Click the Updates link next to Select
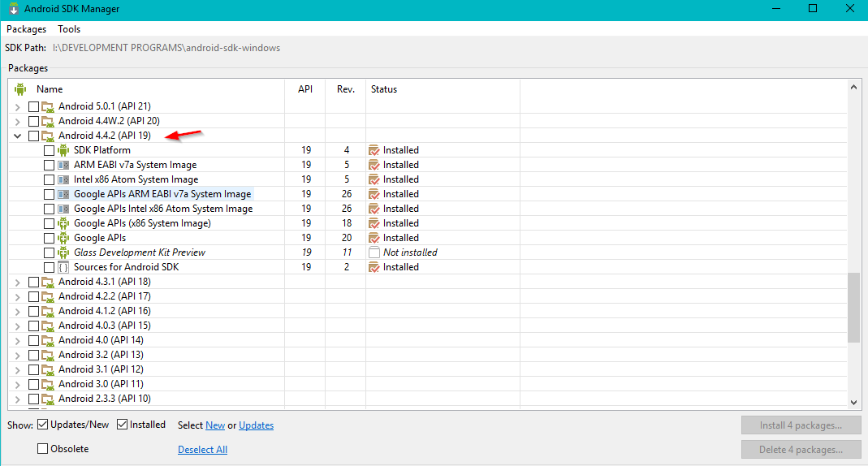The image size is (868, 466). pyautogui.click(x=257, y=425)
